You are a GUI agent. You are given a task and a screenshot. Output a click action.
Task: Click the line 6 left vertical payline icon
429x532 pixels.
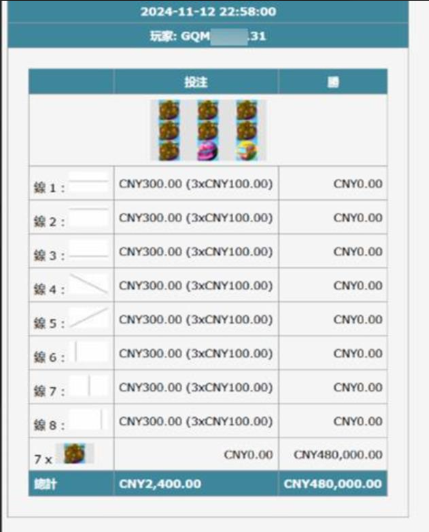[x=89, y=352]
